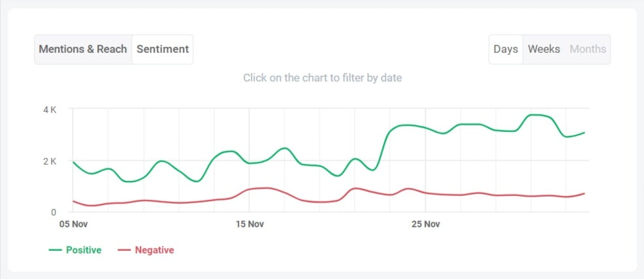Image resolution: width=644 pixels, height=279 pixels.
Task: Click the 2 K y-axis label
Action: pyautogui.click(x=50, y=161)
